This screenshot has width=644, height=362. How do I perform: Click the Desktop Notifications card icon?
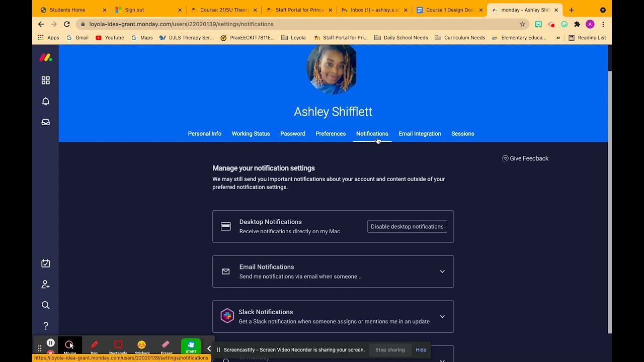pos(226,226)
